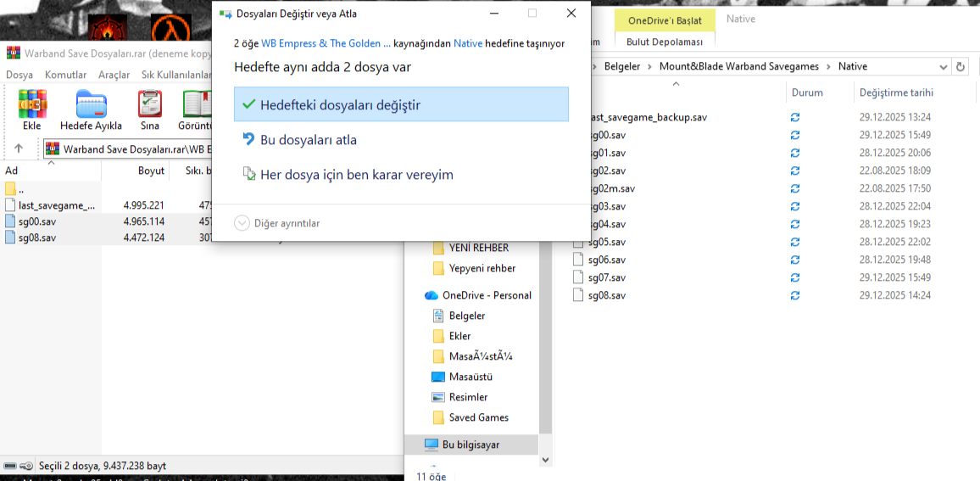Click the sync status icon for sg00.sav
The height and width of the screenshot is (481, 980).
click(x=795, y=135)
